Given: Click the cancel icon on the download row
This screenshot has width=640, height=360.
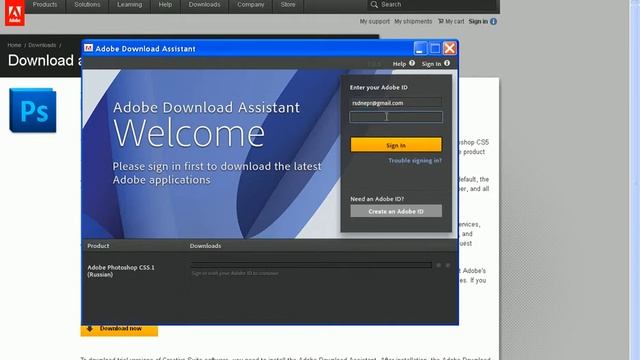Looking at the screenshot, I should point(448,265).
